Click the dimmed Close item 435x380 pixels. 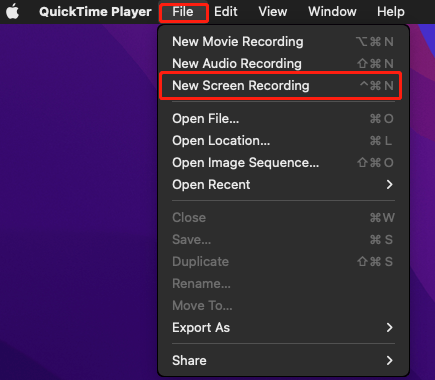click(x=283, y=218)
